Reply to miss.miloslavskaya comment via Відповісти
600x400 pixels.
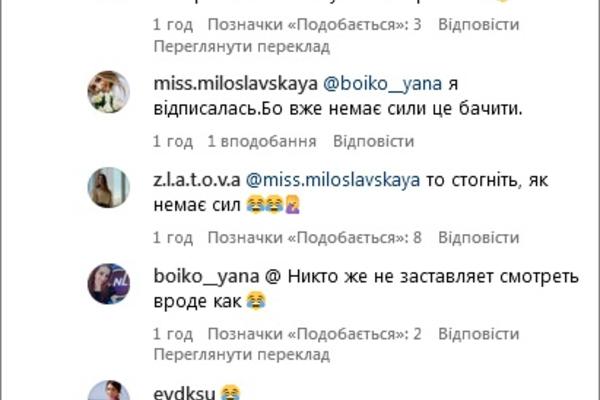click(373, 141)
